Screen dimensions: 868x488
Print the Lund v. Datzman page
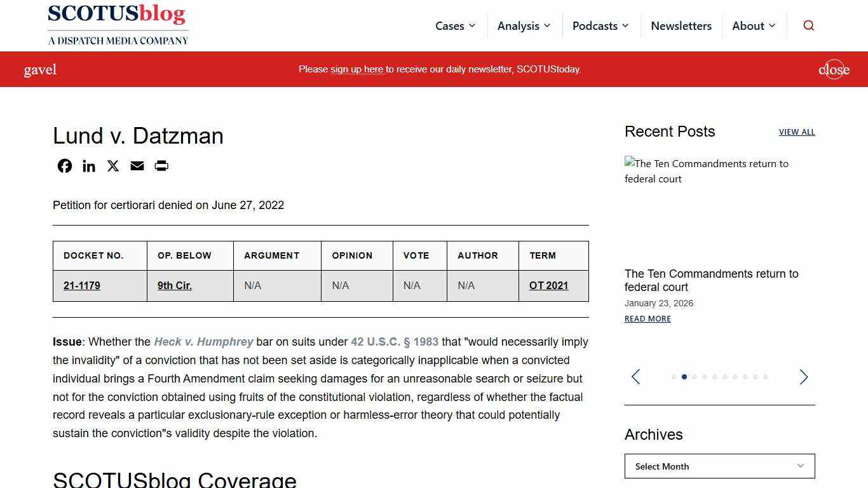coord(161,166)
